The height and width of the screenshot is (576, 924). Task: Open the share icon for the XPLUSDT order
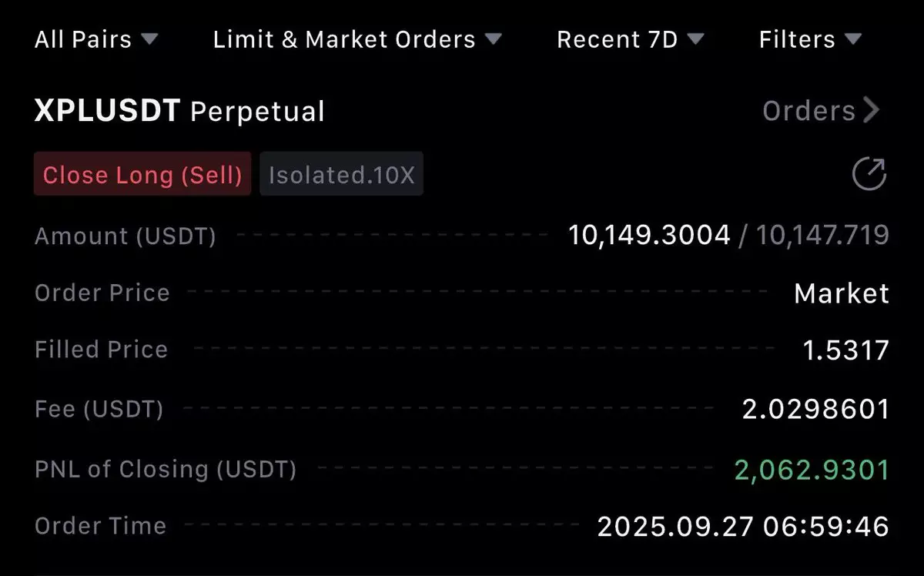coord(869,175)
